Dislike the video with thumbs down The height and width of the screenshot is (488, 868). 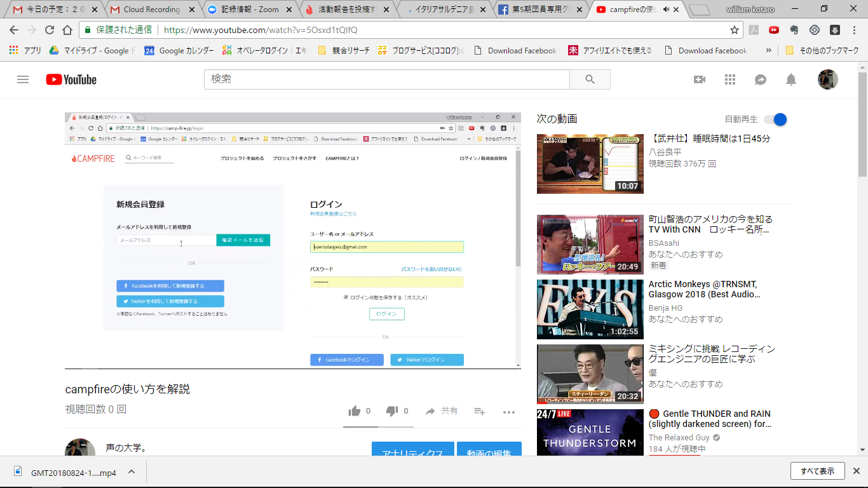tap(392, 411)
